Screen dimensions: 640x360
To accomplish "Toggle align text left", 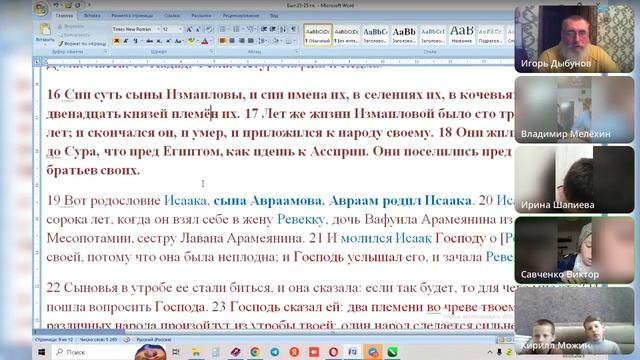I will pos(222,41).
